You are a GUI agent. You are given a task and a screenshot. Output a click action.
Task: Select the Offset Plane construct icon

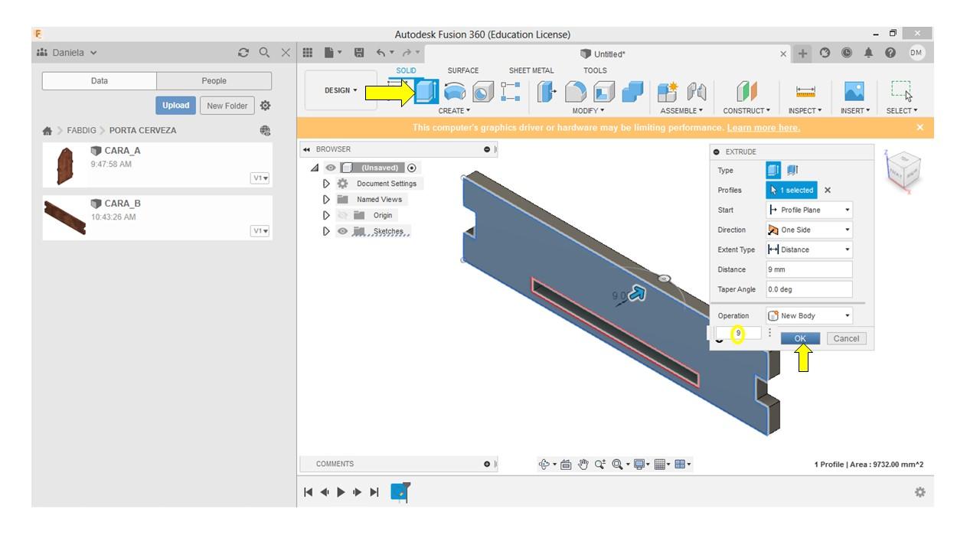point(746,92)
